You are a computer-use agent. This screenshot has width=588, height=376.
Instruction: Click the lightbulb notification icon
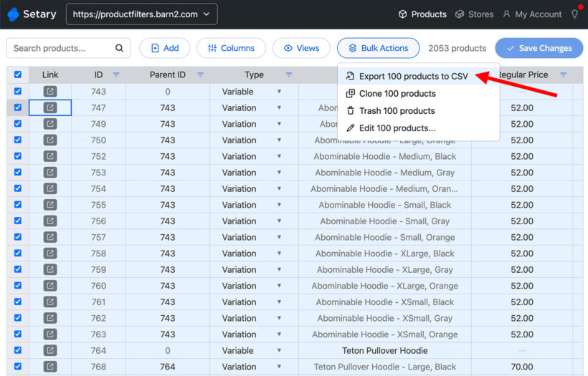(x=574, y=14)
